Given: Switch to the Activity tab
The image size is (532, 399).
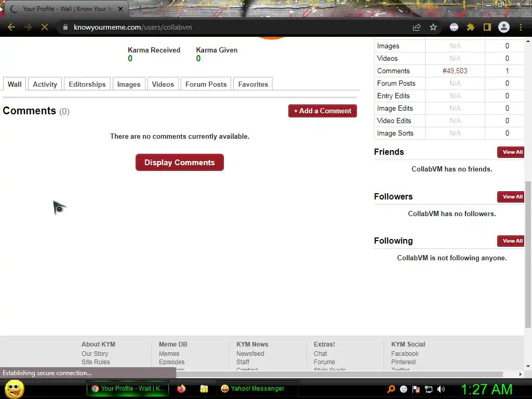Looking at the screenshot, I should click(x=45, y=84).
